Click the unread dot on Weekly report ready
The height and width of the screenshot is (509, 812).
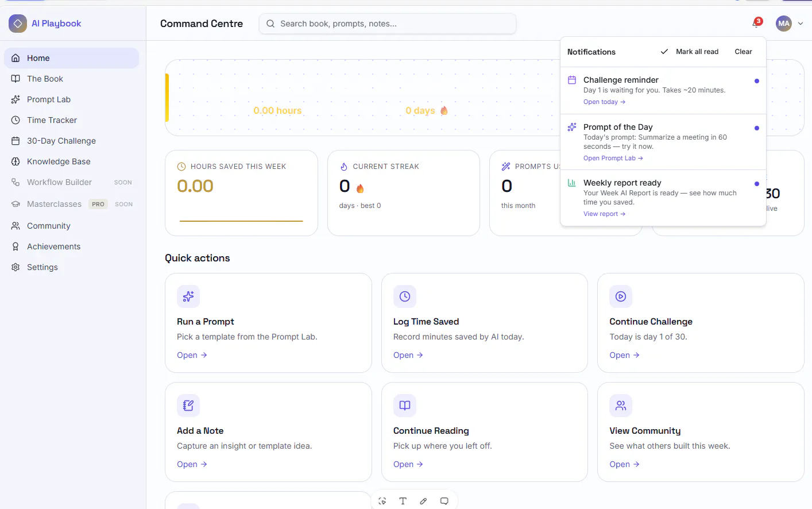757,184
